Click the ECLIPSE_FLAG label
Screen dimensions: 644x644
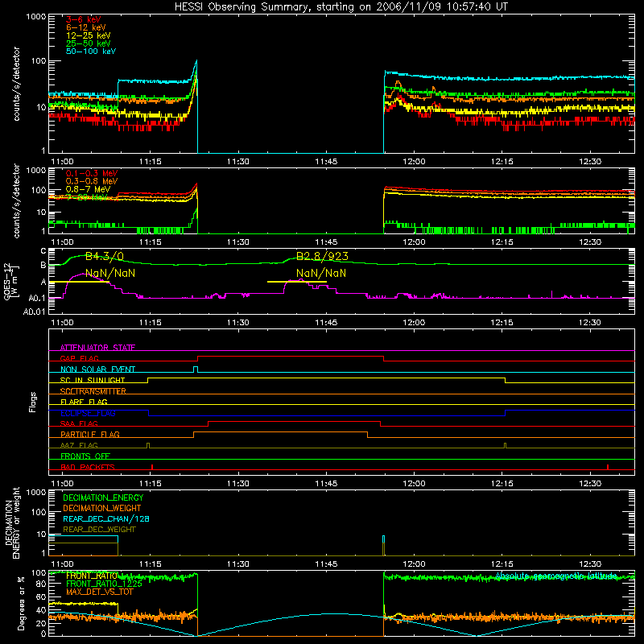[x=88, y=413]
